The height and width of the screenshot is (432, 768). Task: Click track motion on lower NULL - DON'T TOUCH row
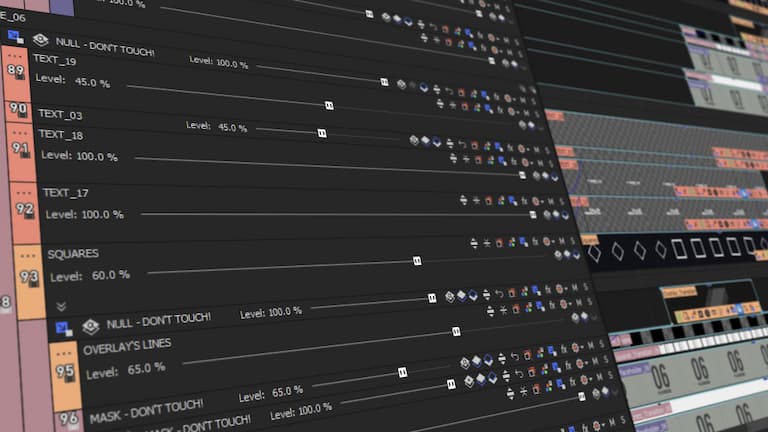tap(511, 292)
